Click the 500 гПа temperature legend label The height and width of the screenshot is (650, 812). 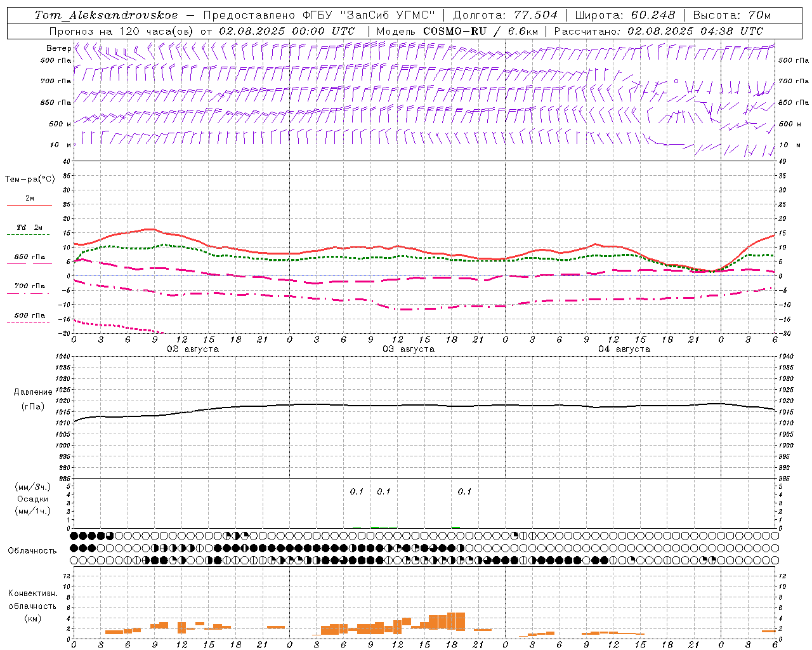[x=29, y=315]
